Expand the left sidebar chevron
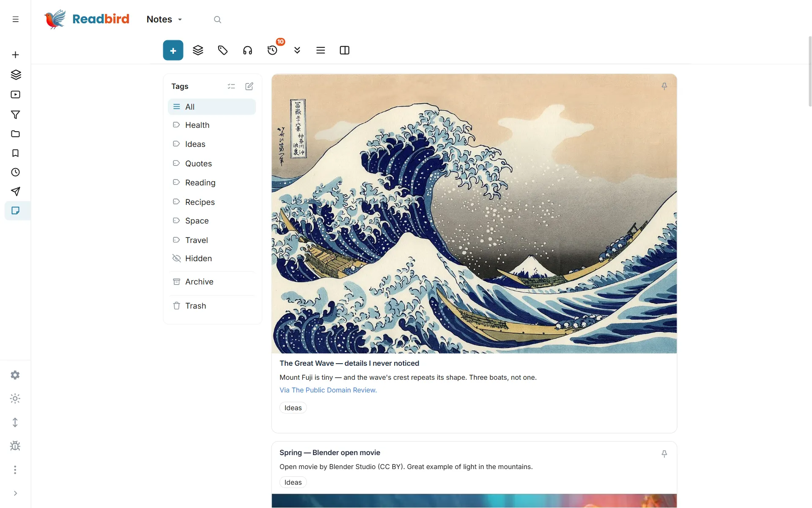 (15, 493)
